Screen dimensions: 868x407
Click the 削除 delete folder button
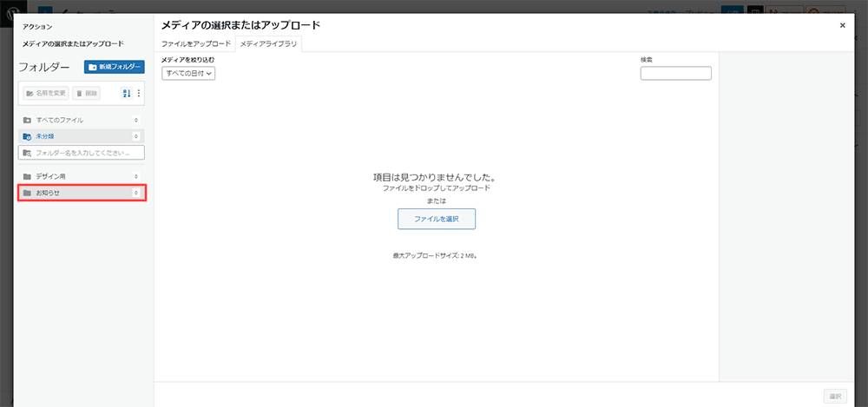[86, 94]
